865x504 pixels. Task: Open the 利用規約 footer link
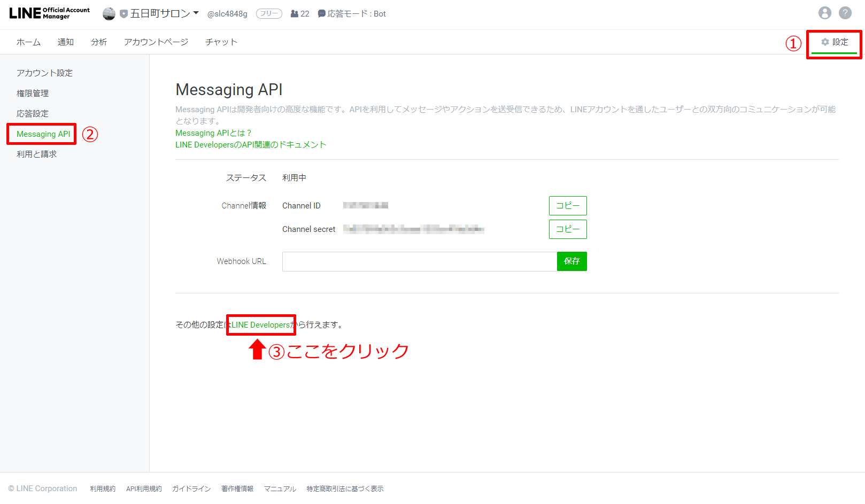coord(103,489)
